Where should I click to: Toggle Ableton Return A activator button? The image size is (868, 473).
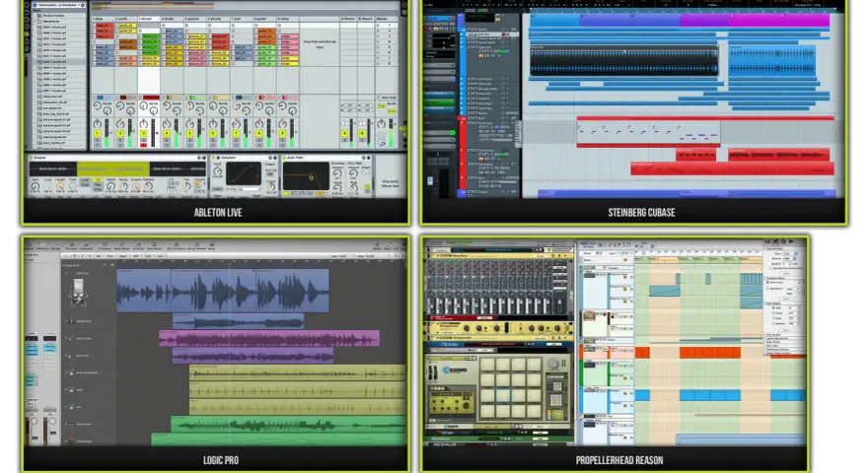344,133
